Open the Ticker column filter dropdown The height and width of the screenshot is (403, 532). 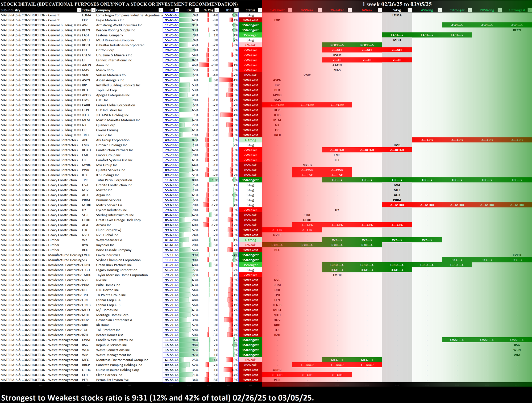coord(93,10)
